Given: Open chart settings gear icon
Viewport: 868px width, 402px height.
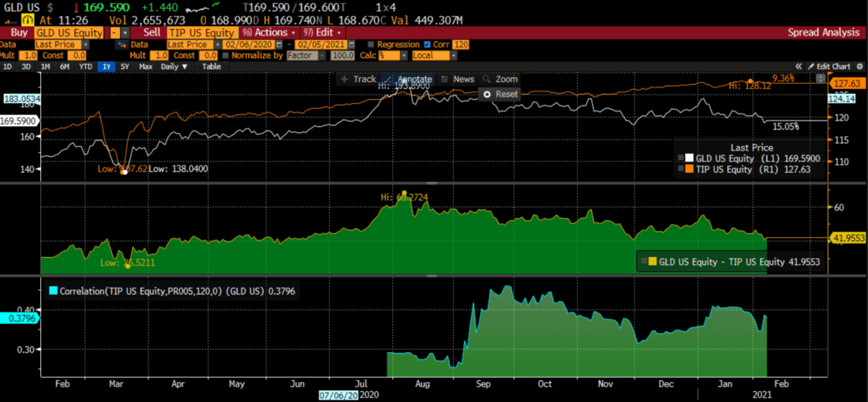Looking at the screenshot, I should [x=858, y=66].
